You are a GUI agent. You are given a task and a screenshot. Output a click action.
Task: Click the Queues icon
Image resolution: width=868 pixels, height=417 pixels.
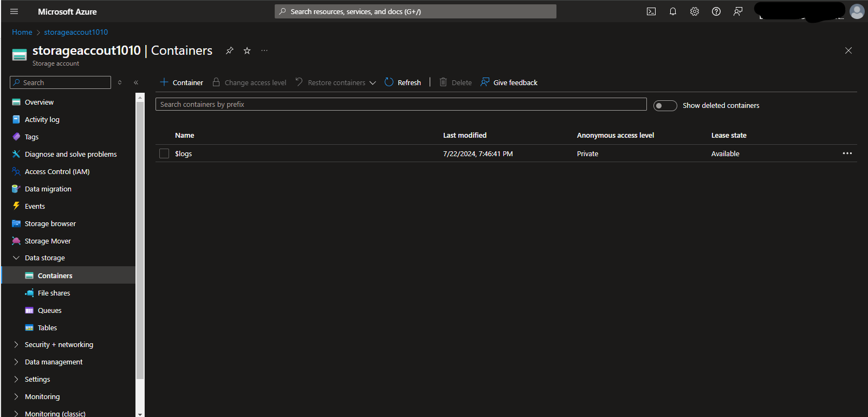click(29, 310)
